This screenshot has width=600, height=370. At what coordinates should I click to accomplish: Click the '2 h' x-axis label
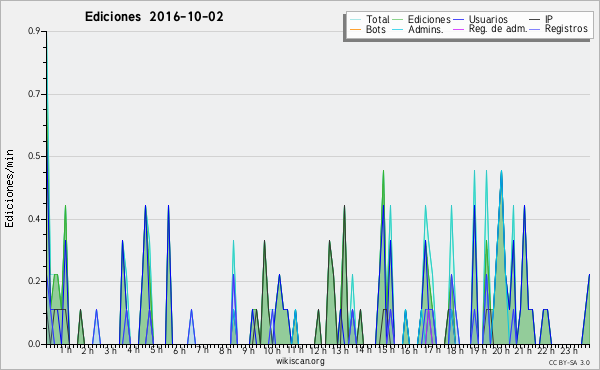click(x=88, y=351)
